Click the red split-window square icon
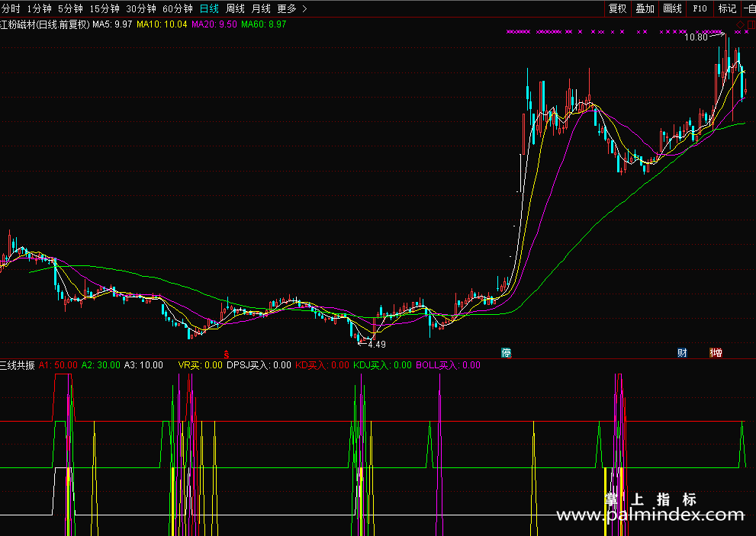This screenshot has width=756, height=536. pyautogui.click(x=751, y=24)
